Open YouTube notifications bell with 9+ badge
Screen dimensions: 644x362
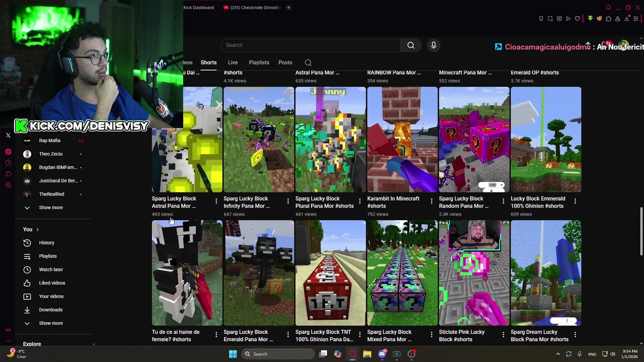pyautogui.click(x=606, y=45)
